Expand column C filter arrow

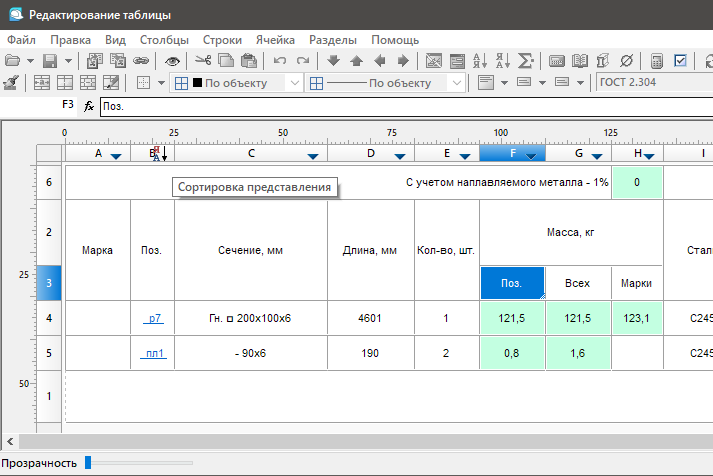[x=312, y=156]
